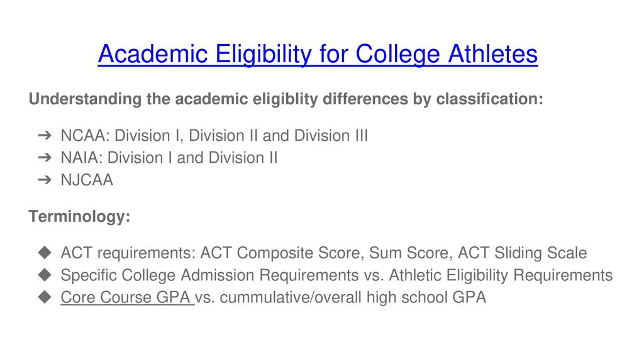Click the Athletic Eligibility Requirements text

pos(501,275)
